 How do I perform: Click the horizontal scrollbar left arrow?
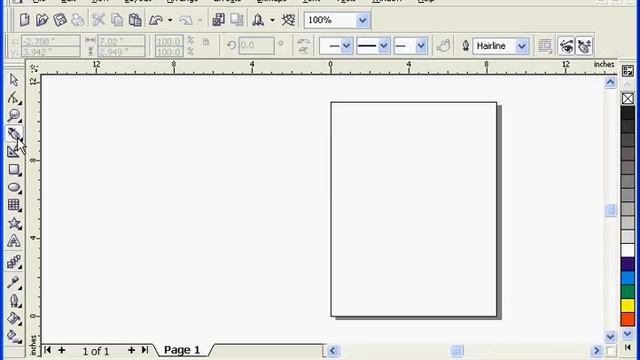pyautogui.click(x=333, y=351)
